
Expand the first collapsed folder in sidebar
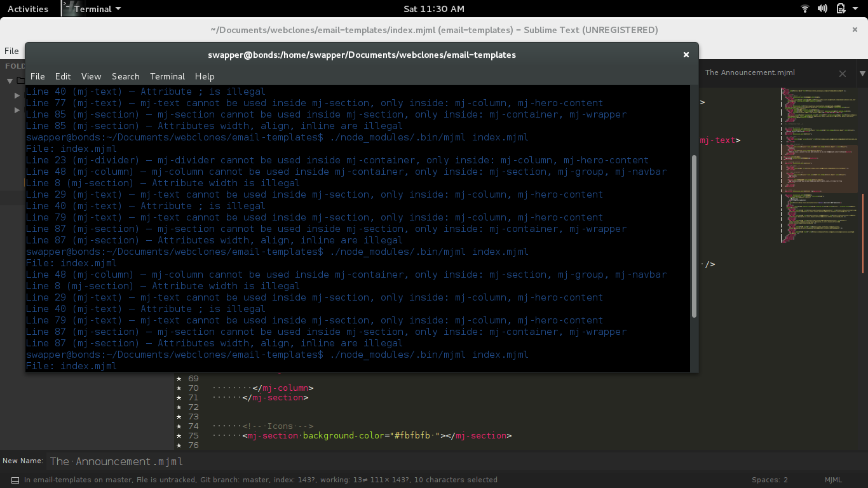(16, 95)
